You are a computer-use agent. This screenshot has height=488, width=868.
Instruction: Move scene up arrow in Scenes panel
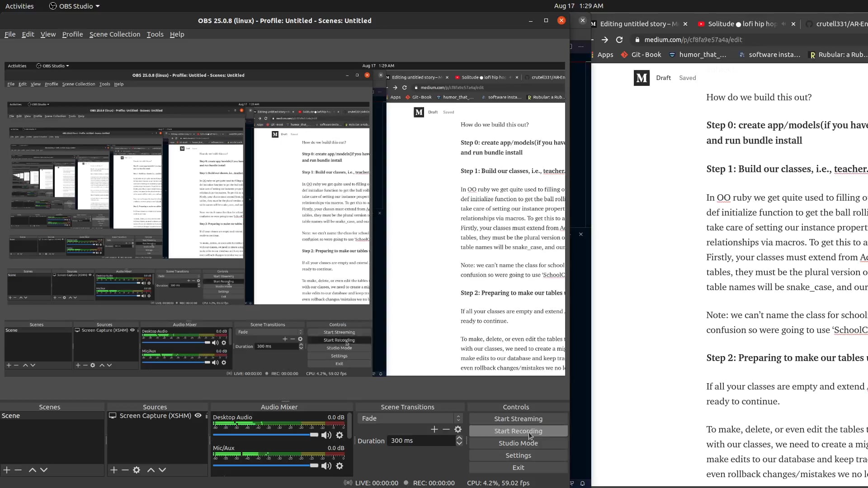[x=32, y=470]
